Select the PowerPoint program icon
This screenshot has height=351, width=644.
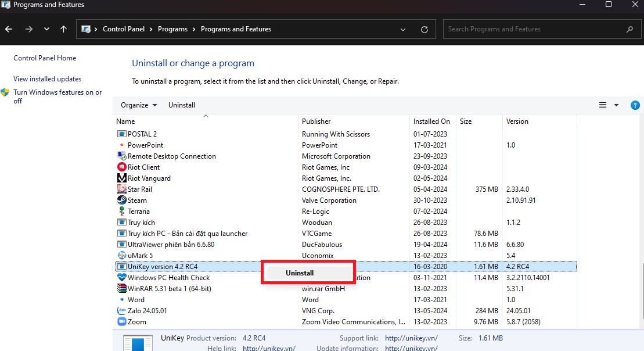click(121, 145)
